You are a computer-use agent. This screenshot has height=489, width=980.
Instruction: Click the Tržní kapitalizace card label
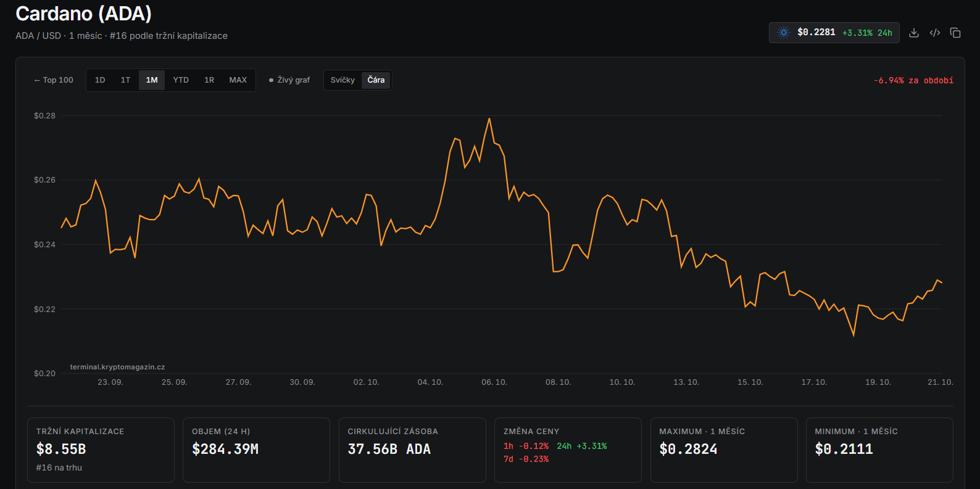coord(80,432)
